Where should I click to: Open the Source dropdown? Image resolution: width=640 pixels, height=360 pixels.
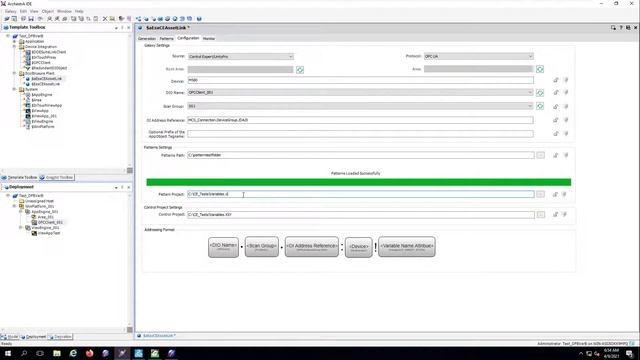[240, 56]
